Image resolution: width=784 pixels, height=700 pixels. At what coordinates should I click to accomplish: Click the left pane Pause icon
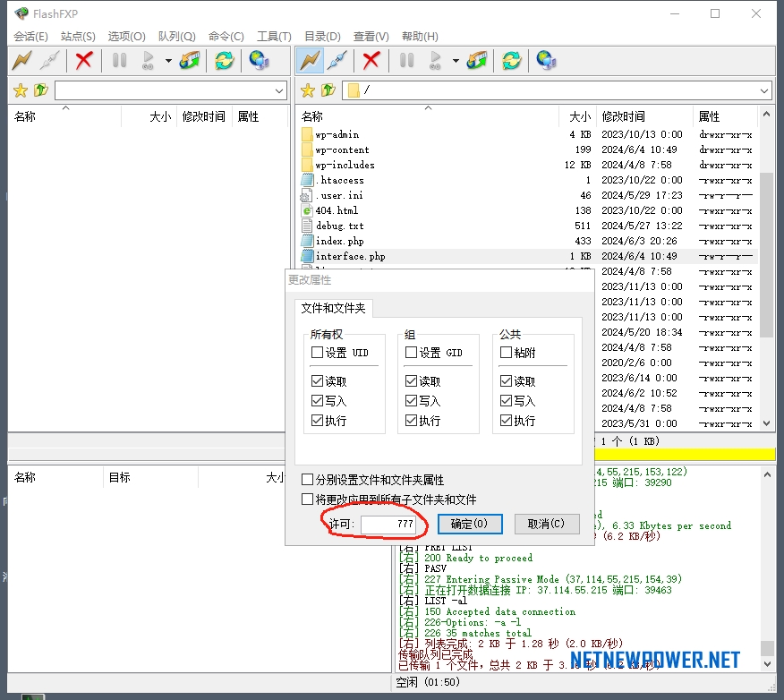click(x=119, y=61)
